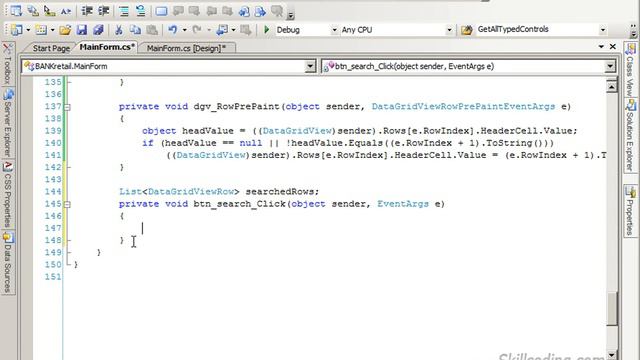Open the GetAllTypedControls find dropdown
The width and height of the screenshot is (640, 360).
[x=602, y=30]
